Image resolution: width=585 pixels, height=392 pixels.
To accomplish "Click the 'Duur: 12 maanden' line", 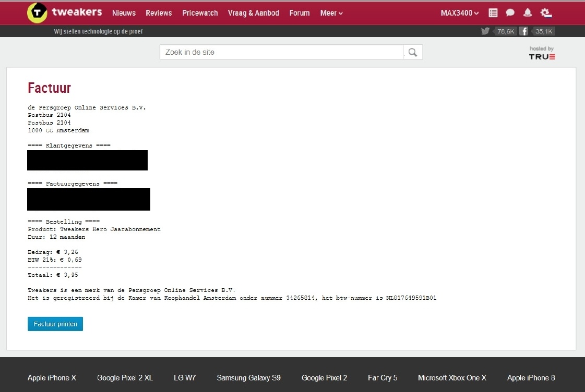I will point(56,237).
